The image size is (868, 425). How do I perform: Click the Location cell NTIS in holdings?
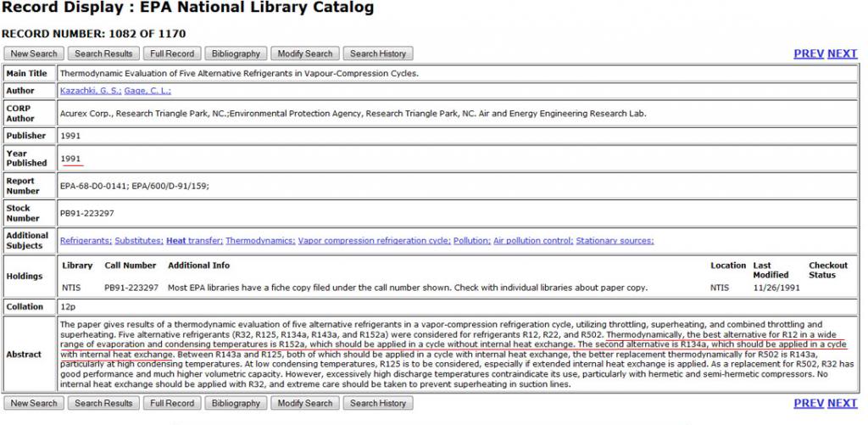click(720, 288)
